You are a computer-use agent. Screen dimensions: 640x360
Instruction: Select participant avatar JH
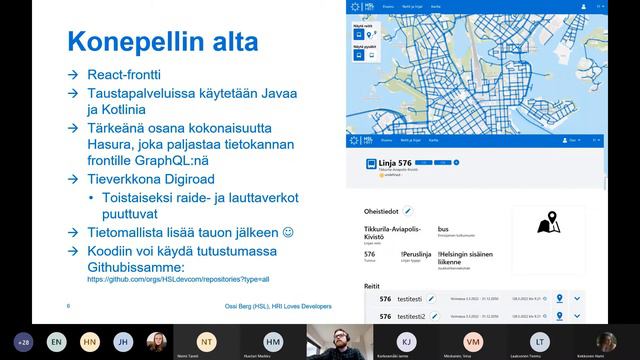(123, 342)
